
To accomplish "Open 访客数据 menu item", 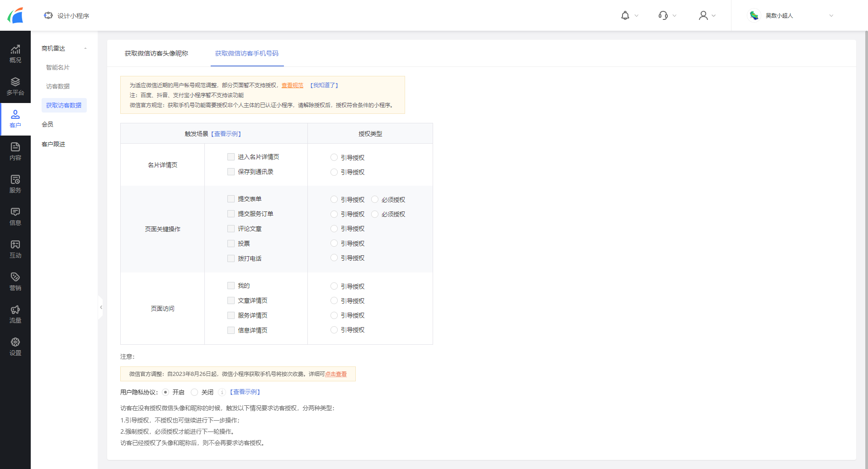I will tap(58, 86).
